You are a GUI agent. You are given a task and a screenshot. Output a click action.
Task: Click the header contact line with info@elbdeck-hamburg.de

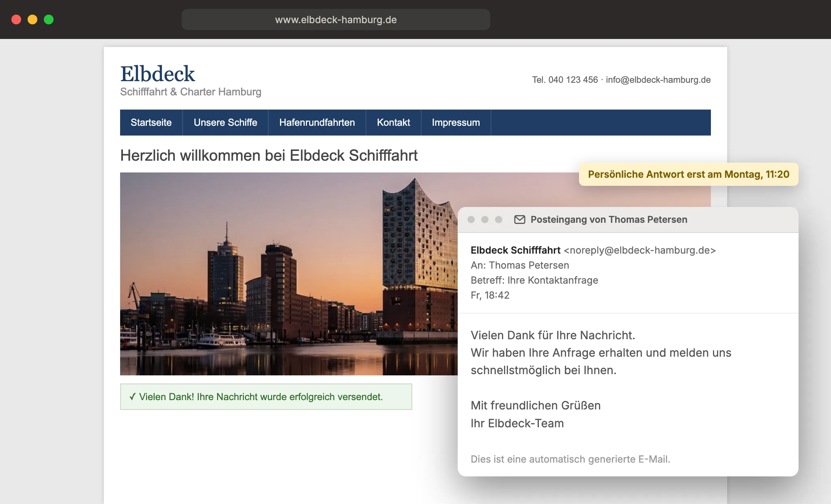coord(621,80)
